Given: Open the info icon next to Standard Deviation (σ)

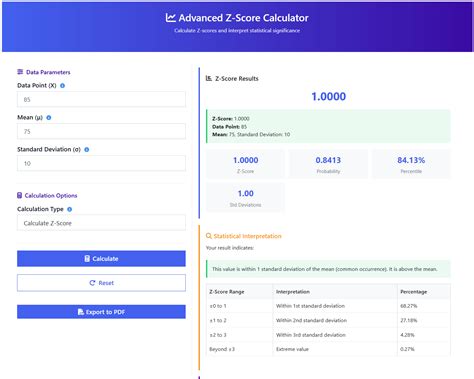Looking at the screenshot, I should pyautogui.click(x=87, y=150).
